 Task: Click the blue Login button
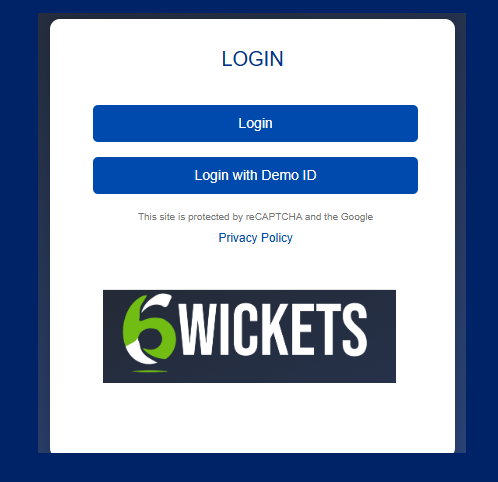click(x=255, y=123)
